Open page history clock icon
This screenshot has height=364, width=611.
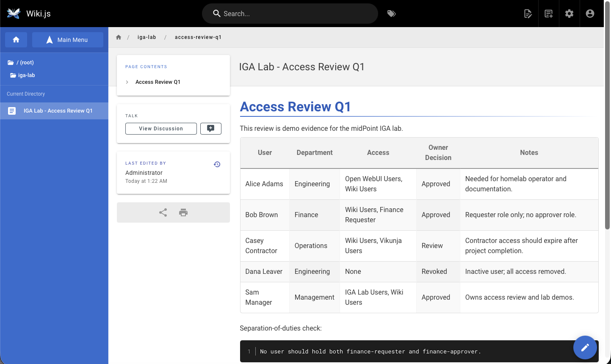coord(217,164)
